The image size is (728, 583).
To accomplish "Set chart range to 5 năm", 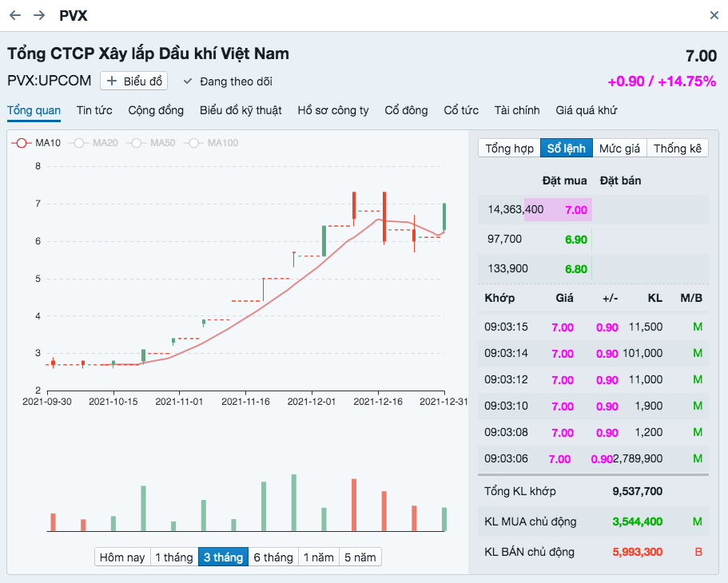I will pos(360,557).
